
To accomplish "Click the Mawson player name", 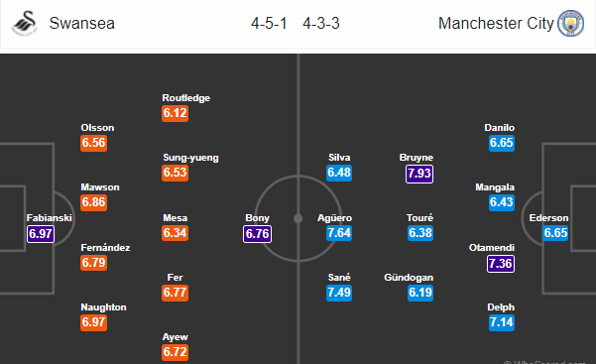I will point(100,187).
